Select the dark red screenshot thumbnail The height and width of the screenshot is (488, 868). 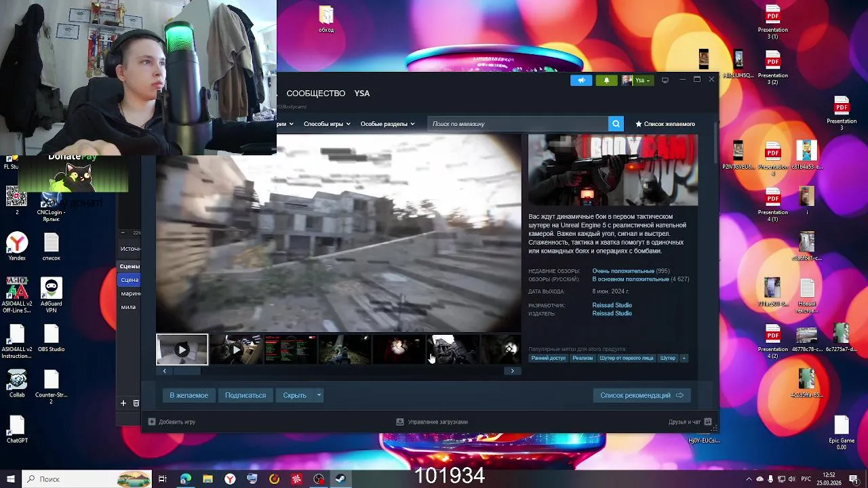[x=399, y=350]
